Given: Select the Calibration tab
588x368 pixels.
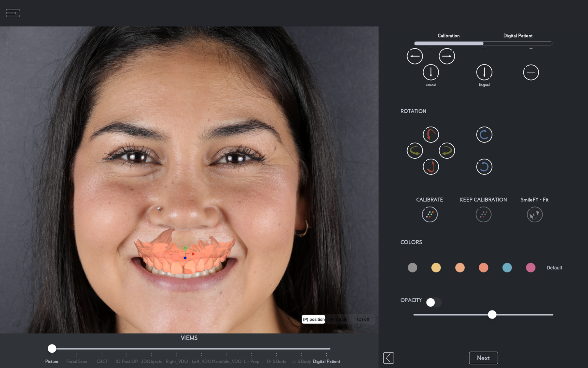Looking at the screenshot, I should (x=448, y=36).
